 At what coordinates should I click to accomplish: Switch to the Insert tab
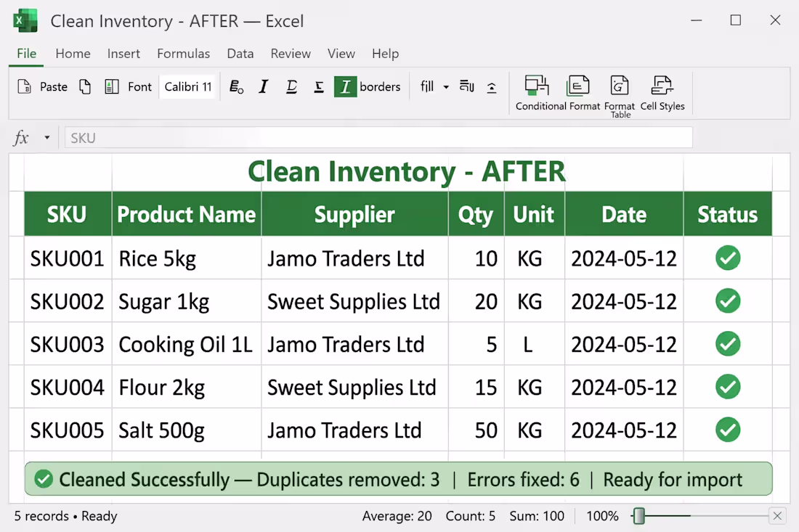123,54
